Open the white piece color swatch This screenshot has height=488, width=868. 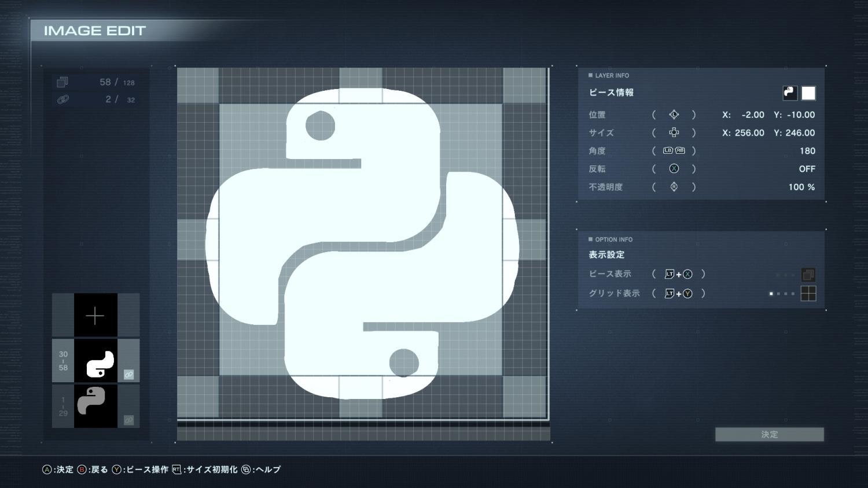808,93
